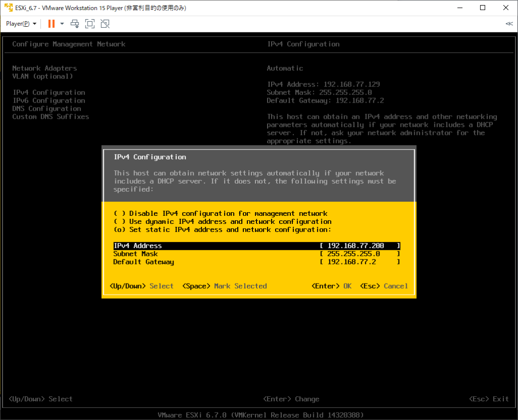Click 'IPv4 Configuration' header in right pane
518x420 pixels.
coord(304,44)
